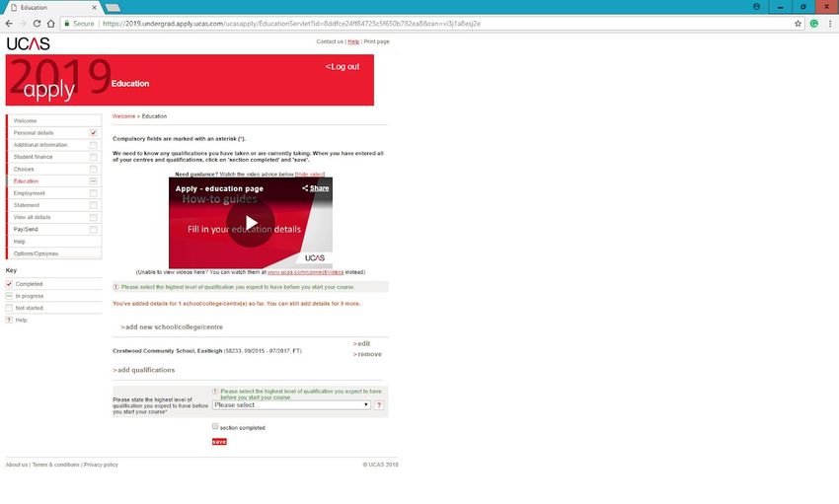The image size is (839, 504).
Task: Bookmark this page with the star icon
Action: [798, 24]
